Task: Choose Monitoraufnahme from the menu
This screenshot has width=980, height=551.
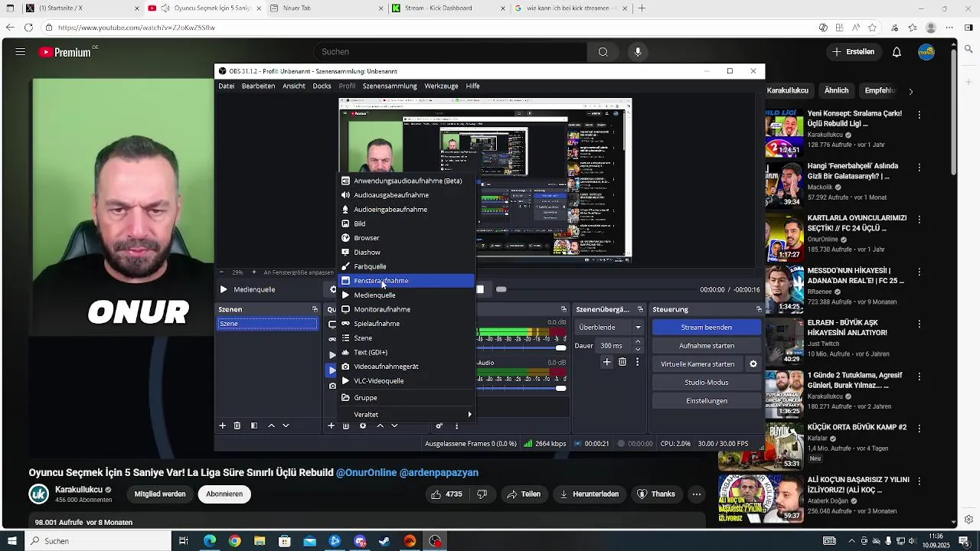Action: coord(407,309)
